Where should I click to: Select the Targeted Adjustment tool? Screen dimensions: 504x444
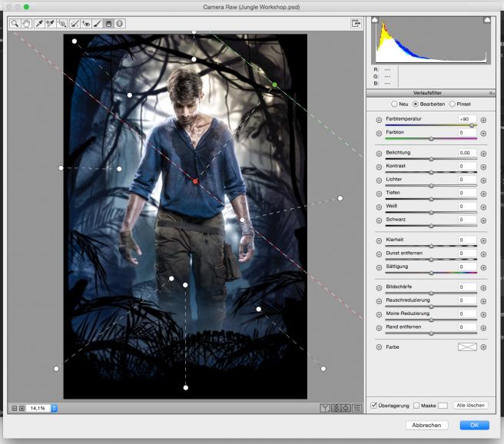[x=61, y=24]
